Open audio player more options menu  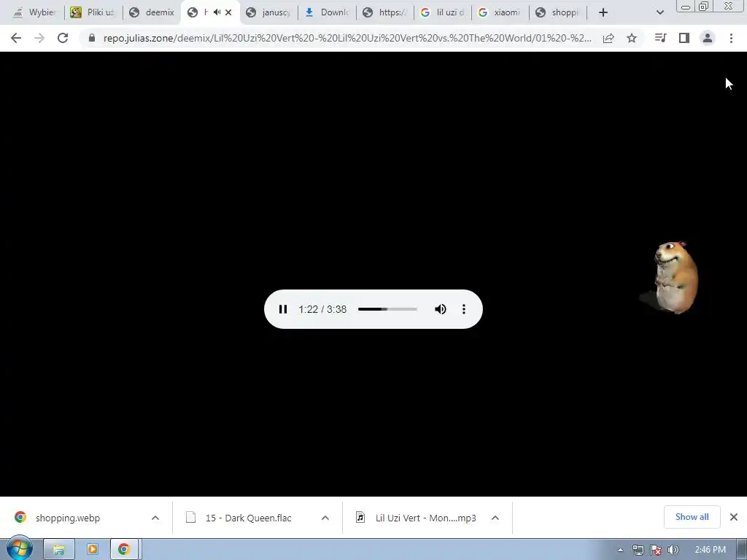463,309
